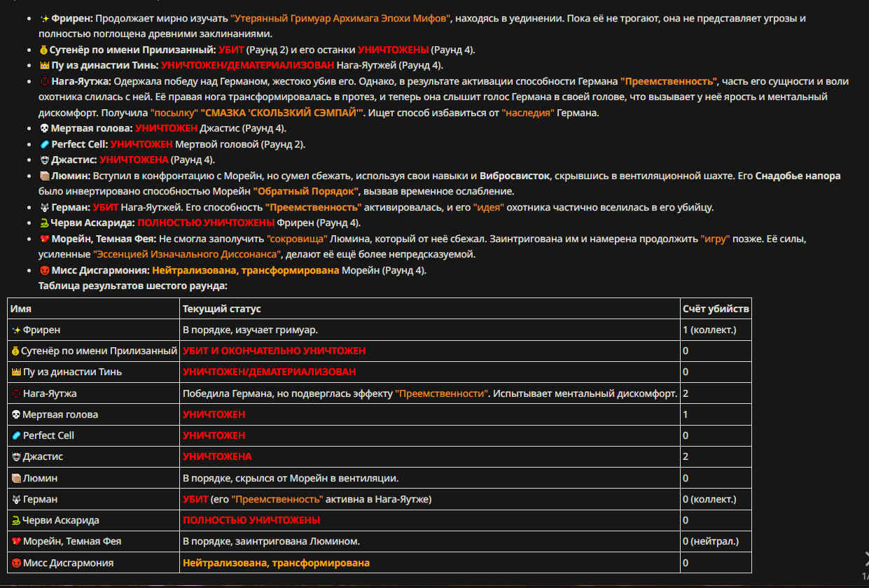This screenshot has height=588, width=869.
Task: Click the orange идея text in the Герман bullet
Action: point(488,207)
